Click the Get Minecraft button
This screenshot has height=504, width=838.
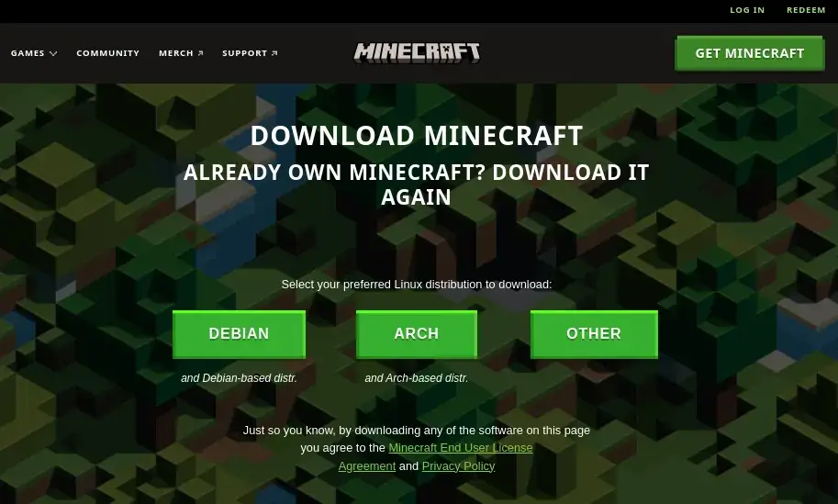(x=749, y=53)
